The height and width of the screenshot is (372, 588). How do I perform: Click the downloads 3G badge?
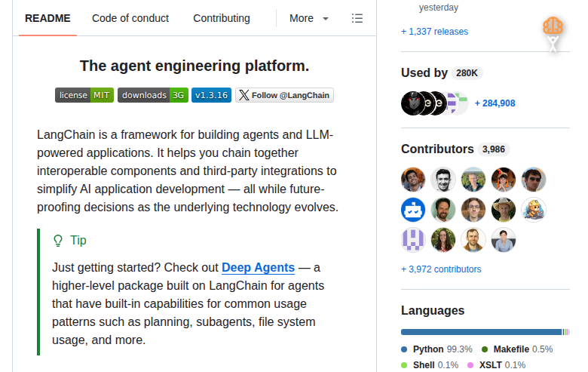tap(153, 95)
